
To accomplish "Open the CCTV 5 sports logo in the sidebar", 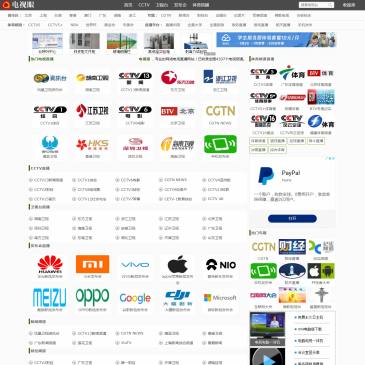I will pyautogui.click(x=263, y=74).
